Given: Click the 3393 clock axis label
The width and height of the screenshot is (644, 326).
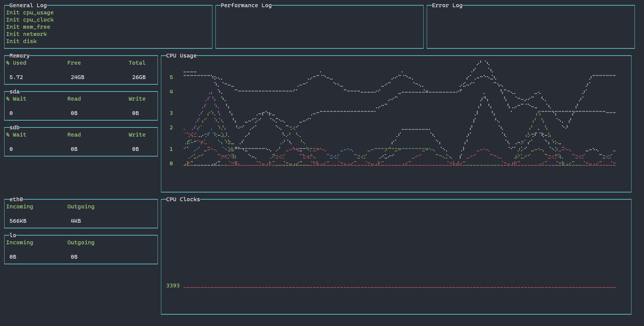Looking at the screenshot, I should tap(173, 286).
